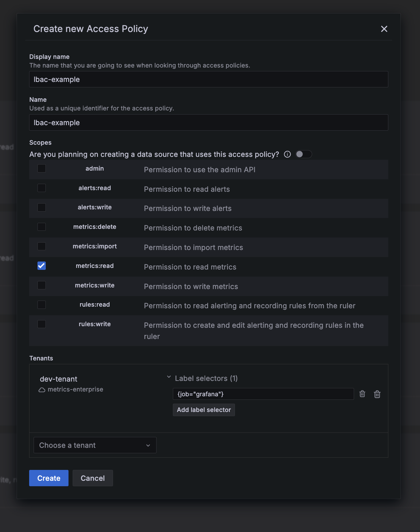Toggle the data source access policy switch

click(x=303, y=154)
